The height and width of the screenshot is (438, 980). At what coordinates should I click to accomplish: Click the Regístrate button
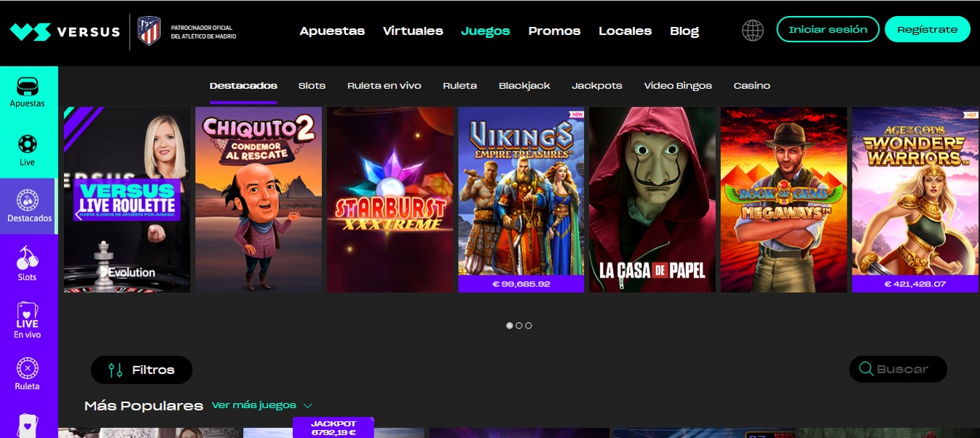tap(928, 30)
